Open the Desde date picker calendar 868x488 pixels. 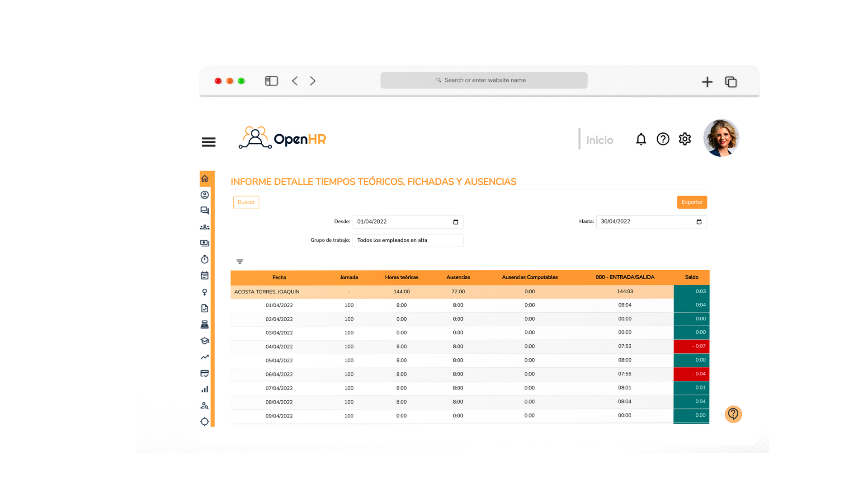[x=455, y=222]
